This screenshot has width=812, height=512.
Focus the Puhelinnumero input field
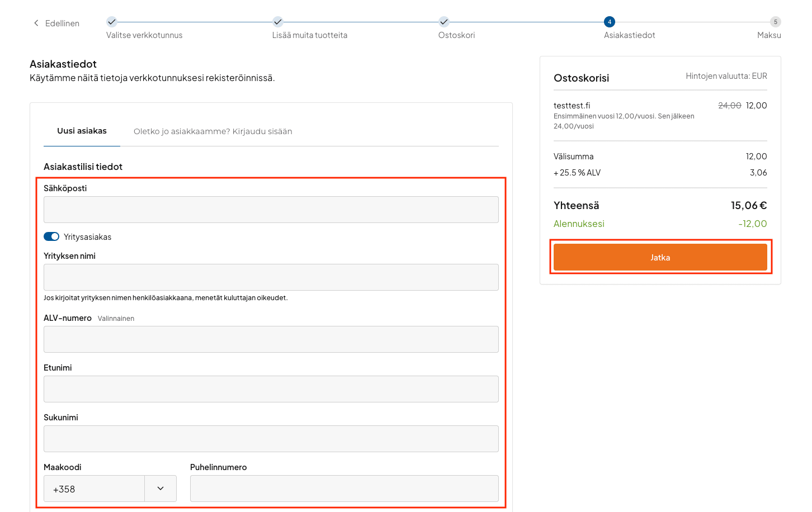click(x=344, y=489)
